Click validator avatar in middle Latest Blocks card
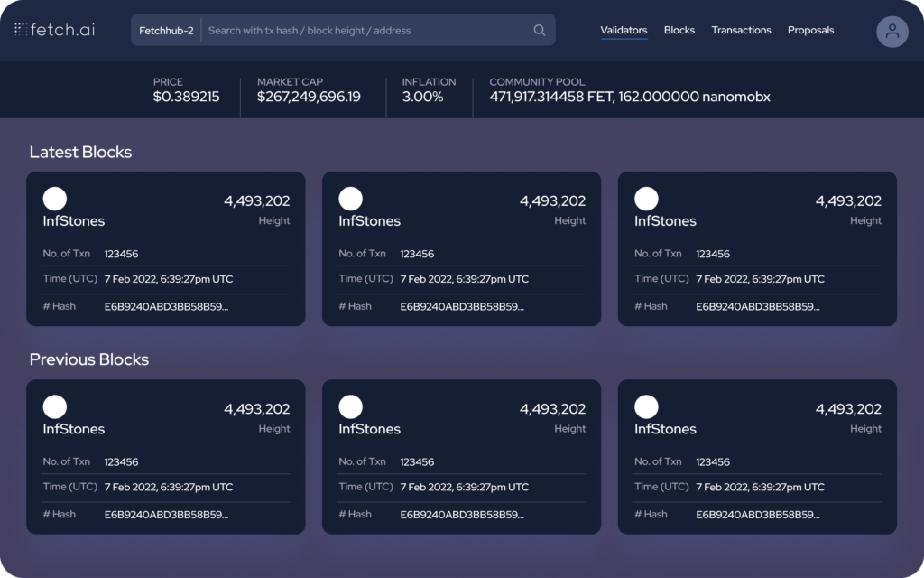 pos(351,199)
